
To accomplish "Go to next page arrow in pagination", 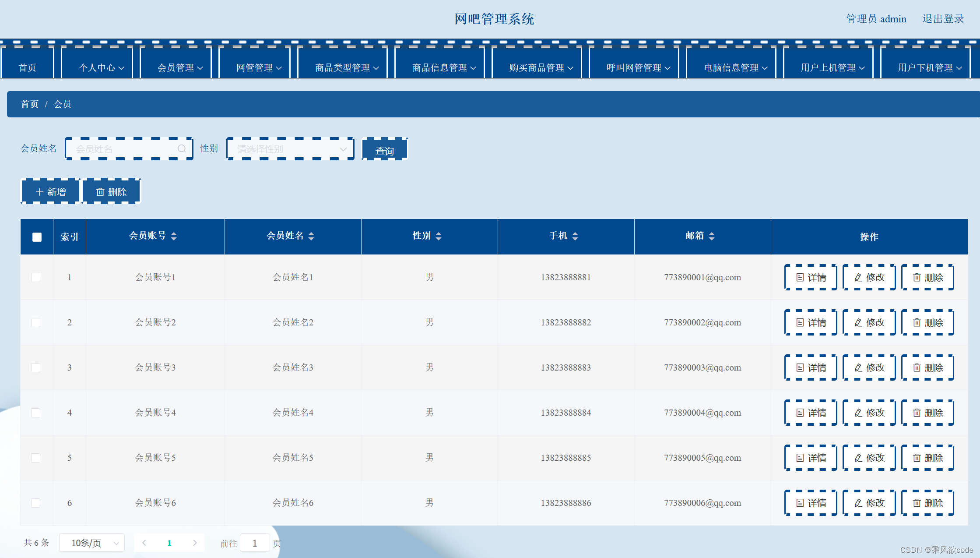I will click(x=195, y=543).
